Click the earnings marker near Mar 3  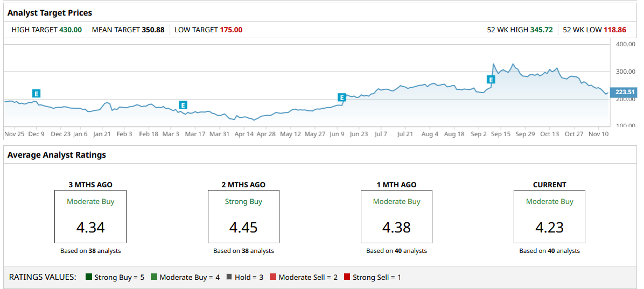tap(183, 105)
